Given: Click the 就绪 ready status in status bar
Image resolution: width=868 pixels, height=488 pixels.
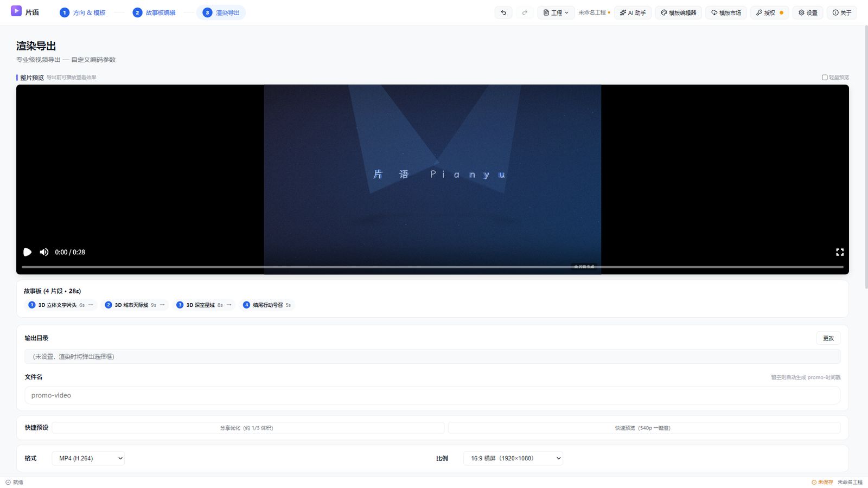Looking at the screenshot, I should point(15,482).
